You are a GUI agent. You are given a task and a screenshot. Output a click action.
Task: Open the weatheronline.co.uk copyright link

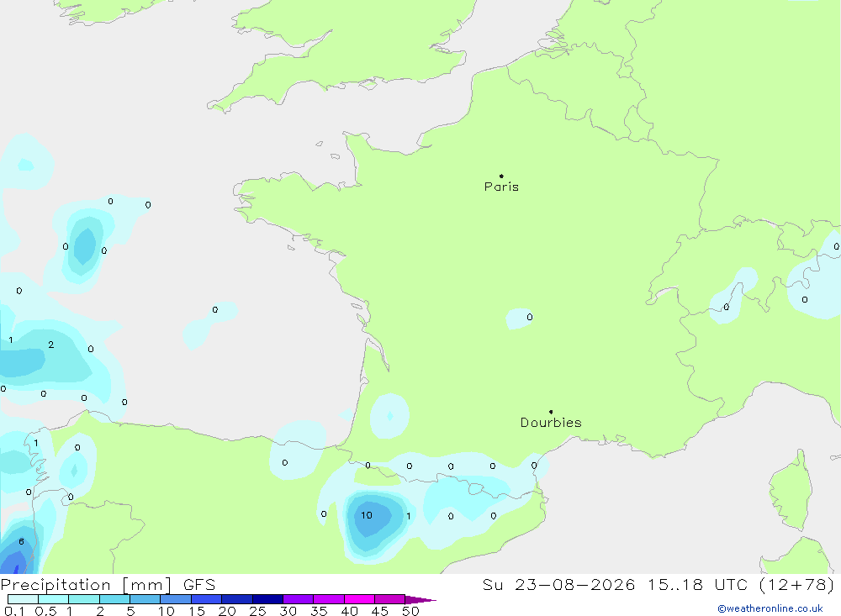click(x=770, y=608)
